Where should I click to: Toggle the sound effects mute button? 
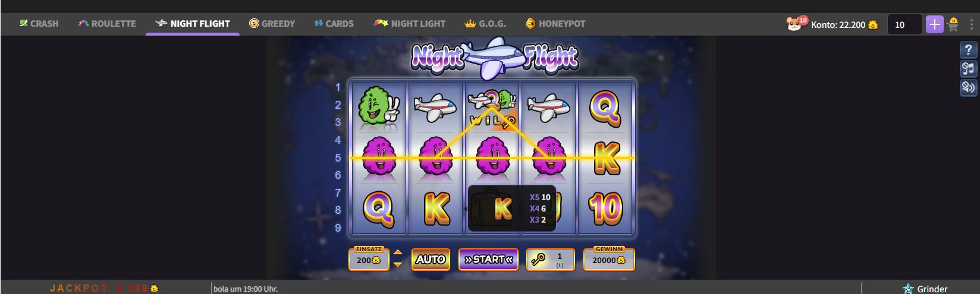[x=969, y=88]
